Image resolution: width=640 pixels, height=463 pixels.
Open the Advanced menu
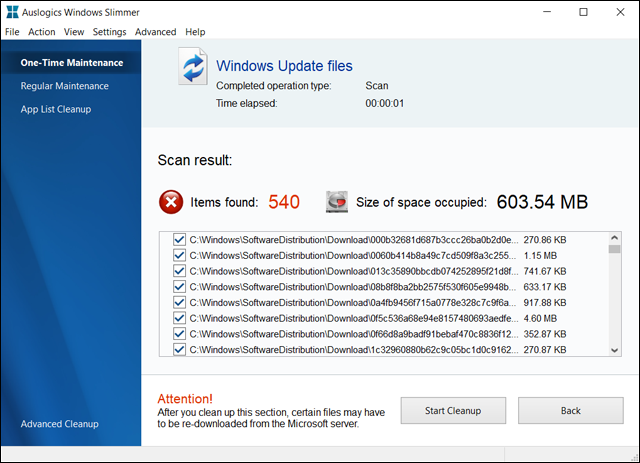pyautogui.click(x=156, y=32)
